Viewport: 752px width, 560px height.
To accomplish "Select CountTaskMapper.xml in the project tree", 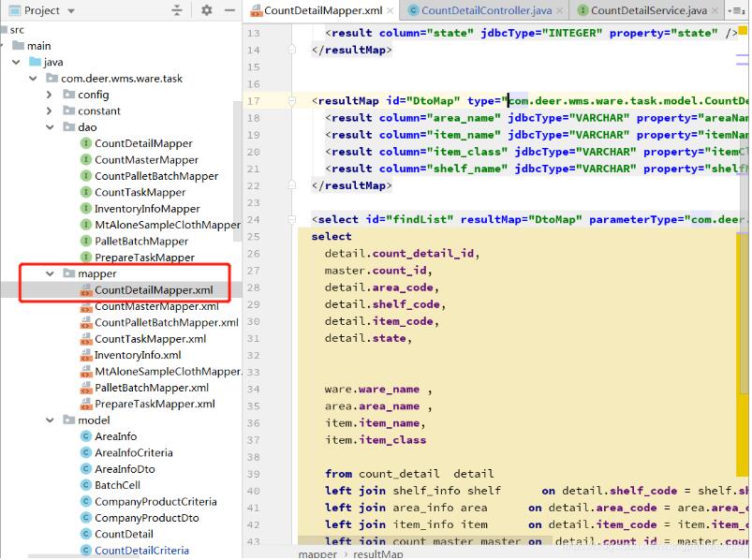I will [150, 339].
